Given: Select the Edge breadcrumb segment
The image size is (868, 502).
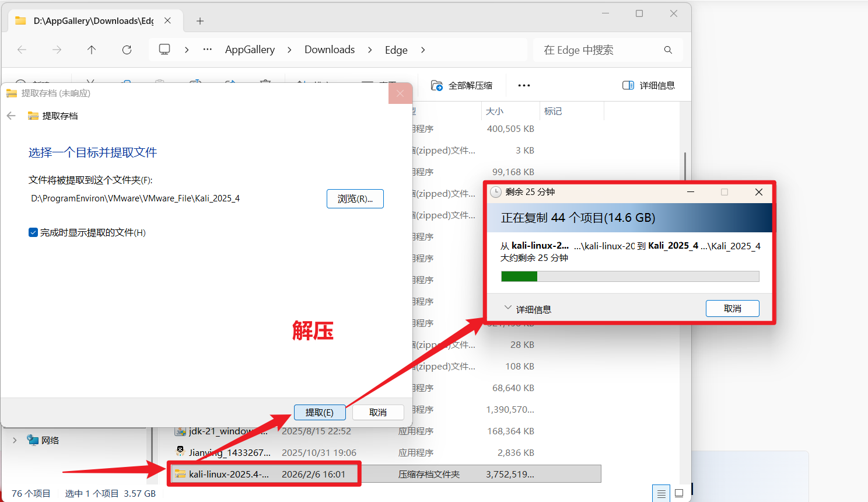Looking at the screenshot, I should coord(396,50).
